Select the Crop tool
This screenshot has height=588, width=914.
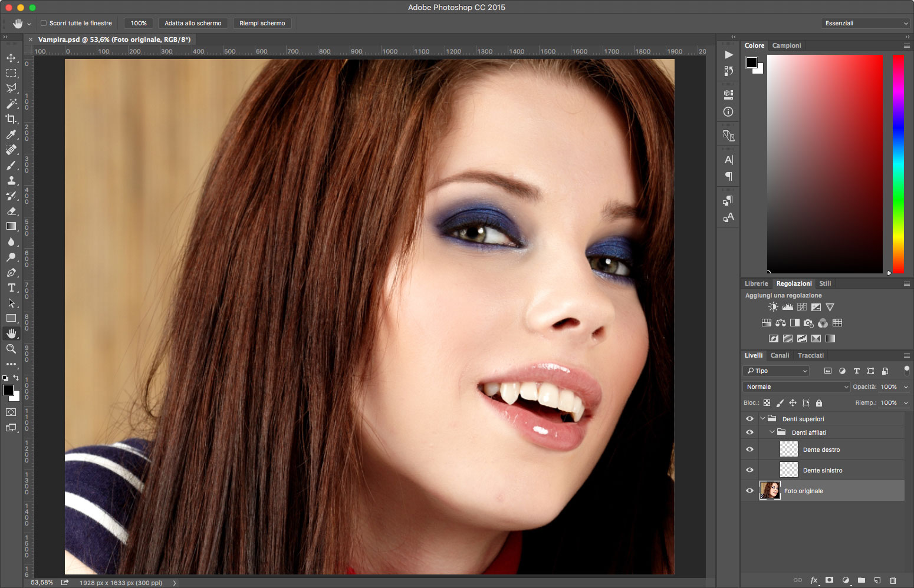point(11,119)
